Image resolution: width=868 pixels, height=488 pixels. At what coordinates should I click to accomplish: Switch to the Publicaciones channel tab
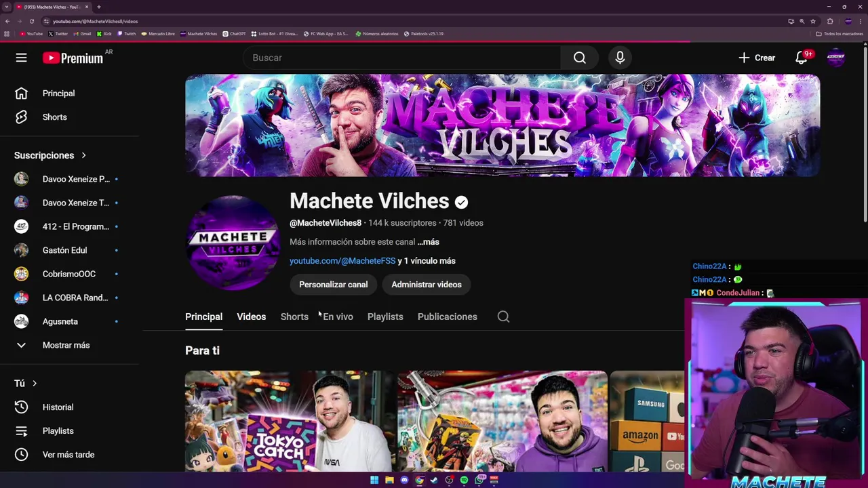tap(448, 317)
